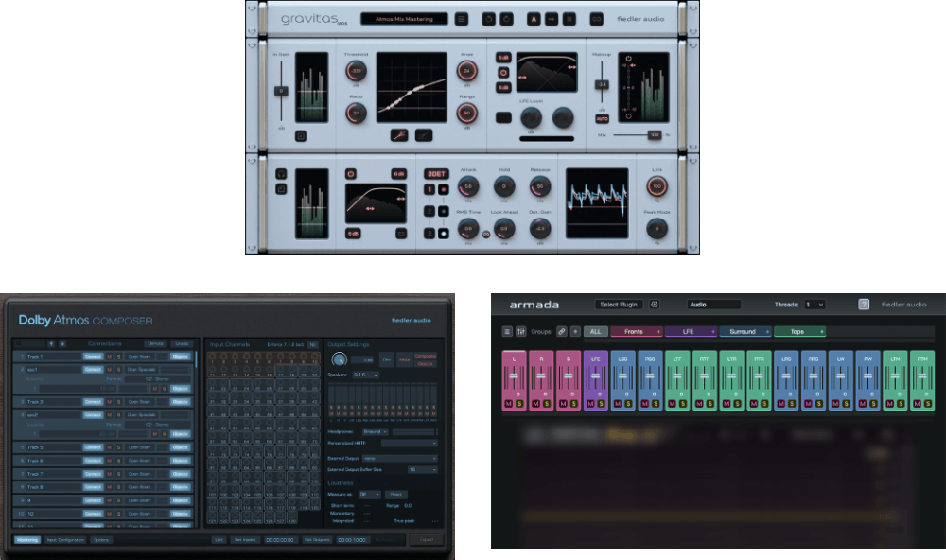Select the A preset slot in Gravitas
The height and width of the screenshot is (560, 946).
point(534,18)
